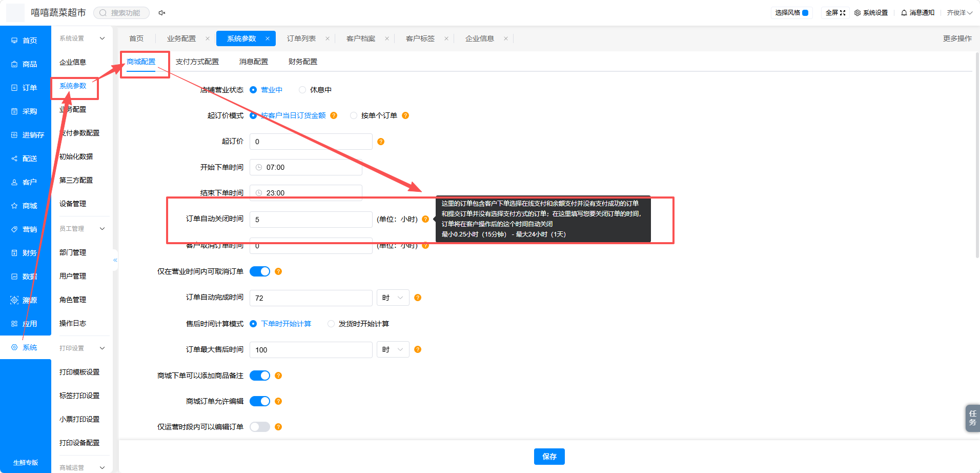Go to 订单 in main navigation
The height and width of the screenshot is (473, 980).
(x=26, y=88)
